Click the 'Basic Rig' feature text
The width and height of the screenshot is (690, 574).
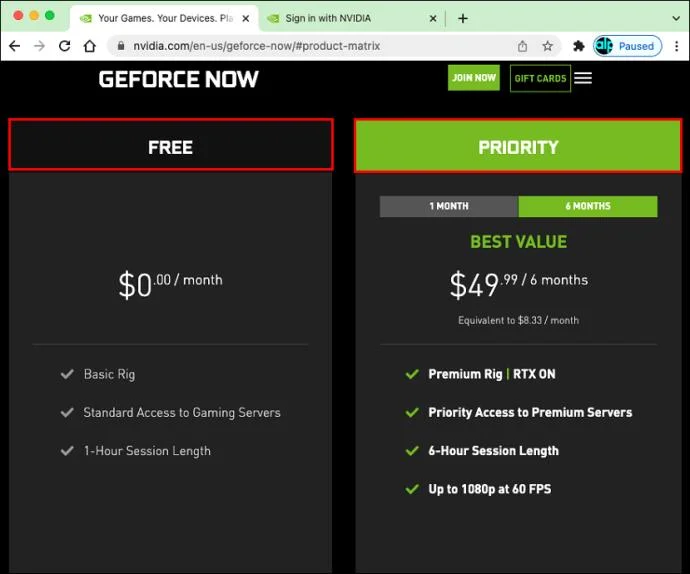tap(109, 374)
